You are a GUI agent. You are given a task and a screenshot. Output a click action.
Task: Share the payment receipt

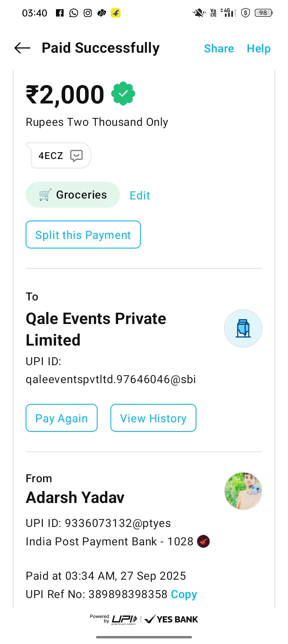[x=219, y=49]
